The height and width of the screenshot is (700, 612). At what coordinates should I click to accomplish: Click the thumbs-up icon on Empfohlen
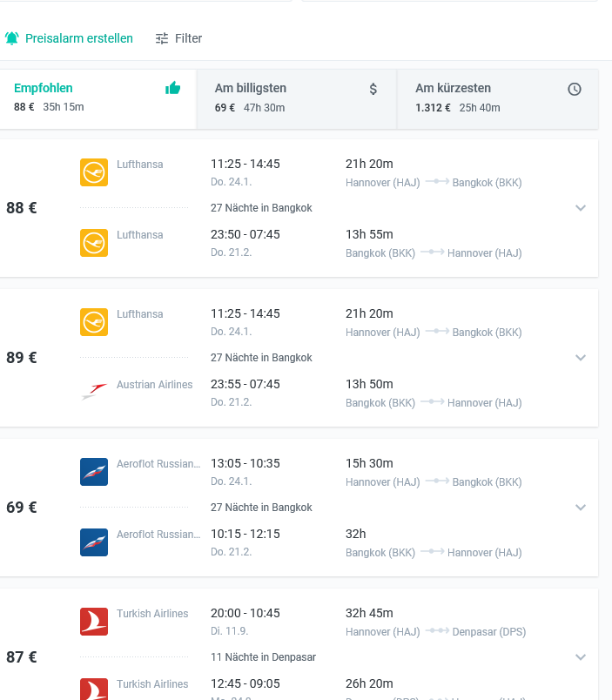pos(172,89)
